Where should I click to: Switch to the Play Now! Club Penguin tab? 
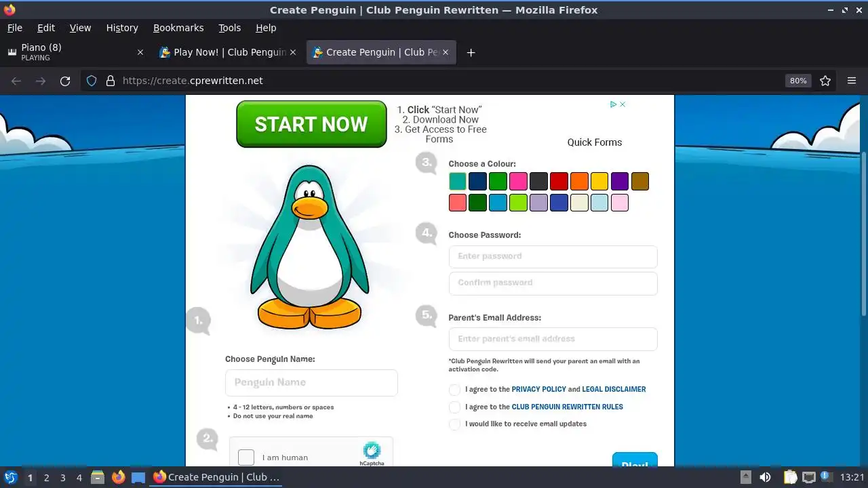click(x=227, y=52)
